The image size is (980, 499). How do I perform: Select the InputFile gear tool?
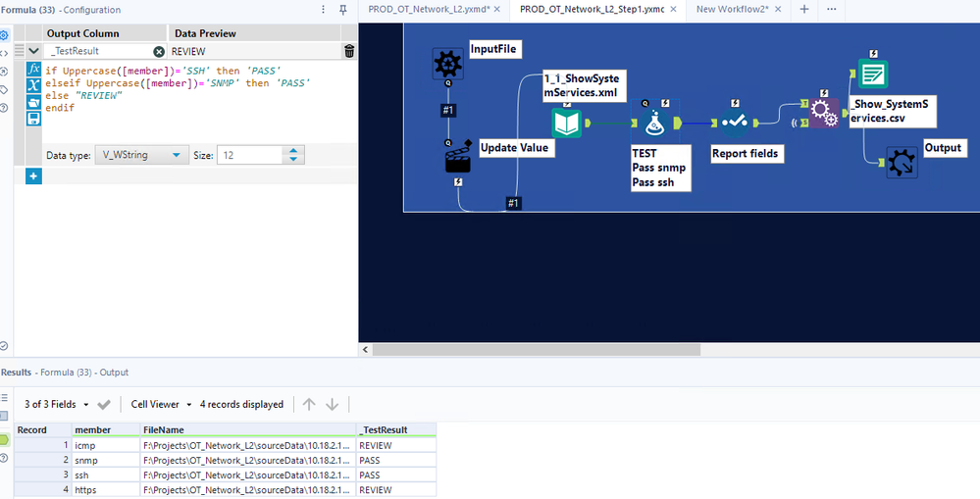pyautogui.click(x=447, y=64)
